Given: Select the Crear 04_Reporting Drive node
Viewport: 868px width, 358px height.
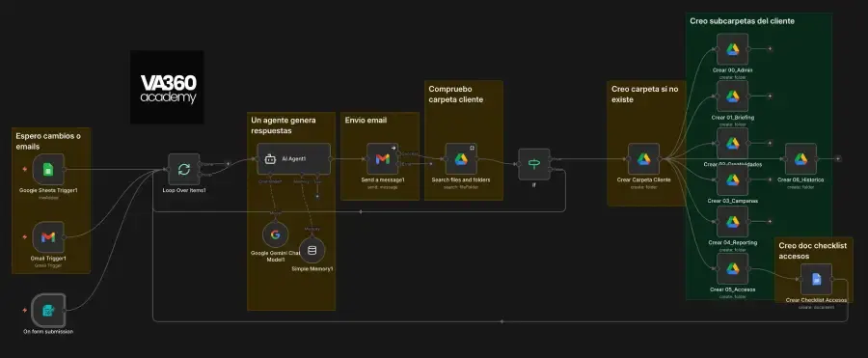Looking at the screenshot, I should pos(732,222).
